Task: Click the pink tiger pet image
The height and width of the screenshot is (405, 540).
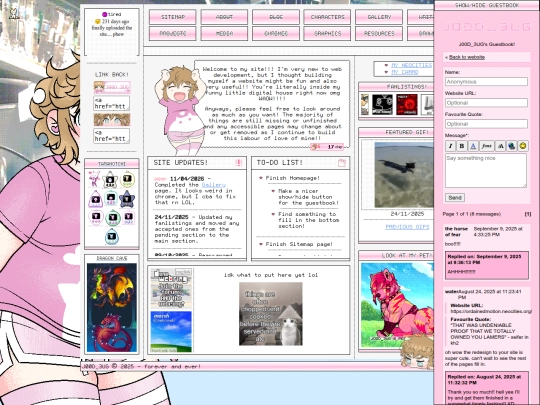Action: click(397, 305)
